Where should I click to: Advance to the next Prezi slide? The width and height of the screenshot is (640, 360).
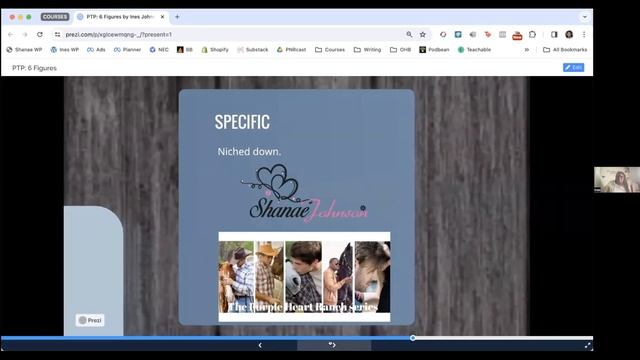[332, 345]
